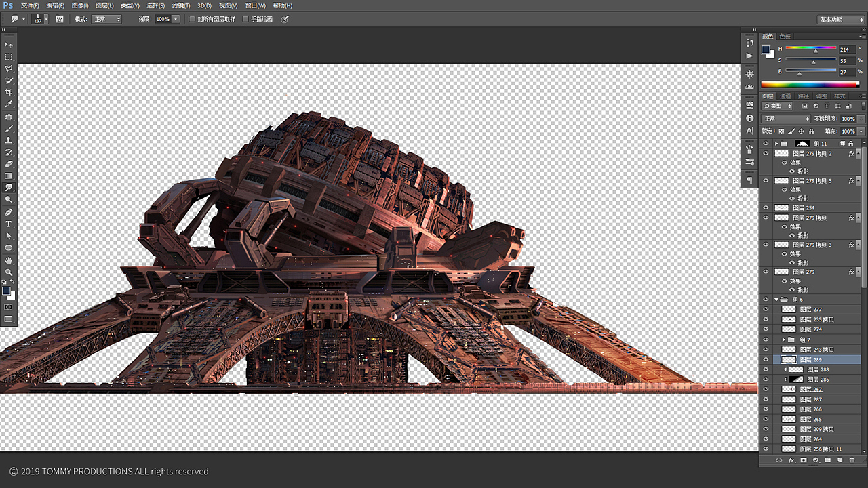Select the Eyedropper tool
Screen dimensions: 868x488
pyautogui.click(x=9, y=104)
